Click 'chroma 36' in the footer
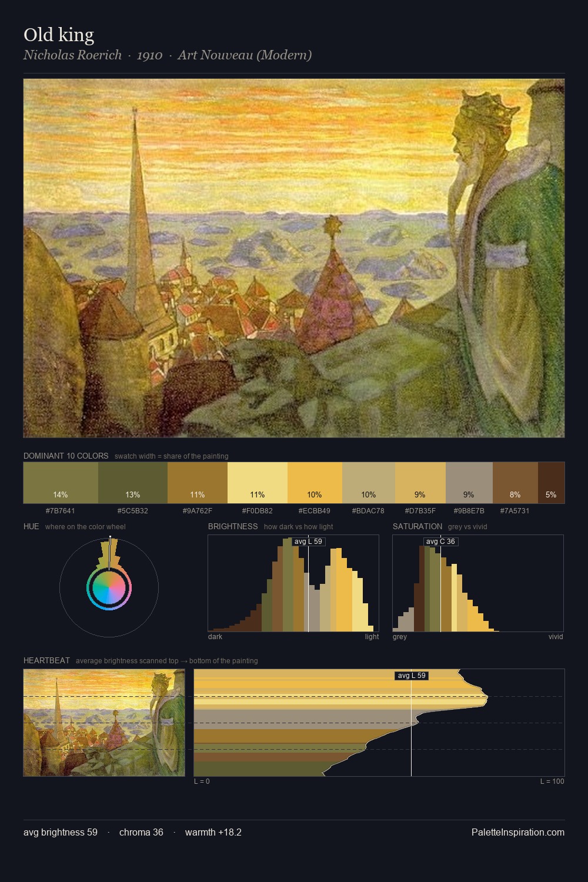Screen dimensions: 588x882 (141, 832)
